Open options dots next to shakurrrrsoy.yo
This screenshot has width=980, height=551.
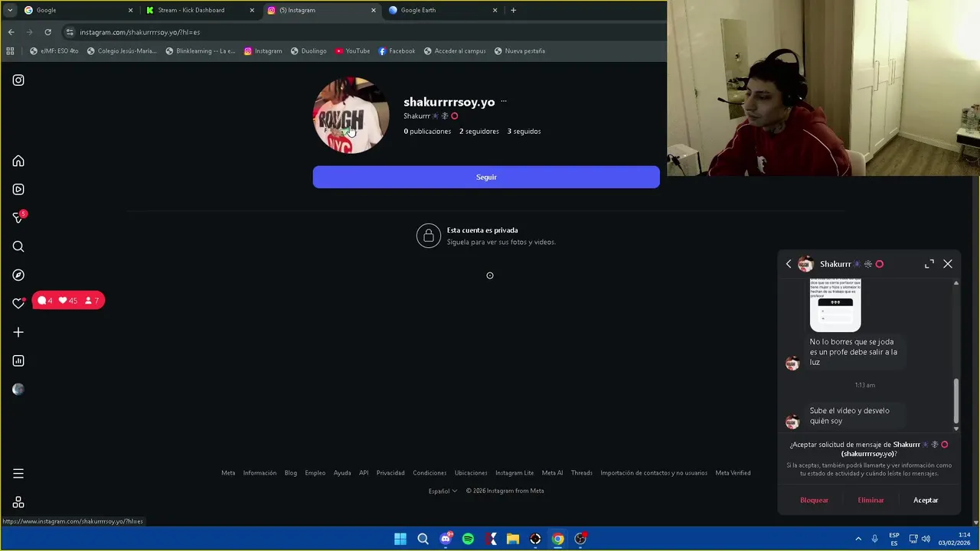coord(503,102)
